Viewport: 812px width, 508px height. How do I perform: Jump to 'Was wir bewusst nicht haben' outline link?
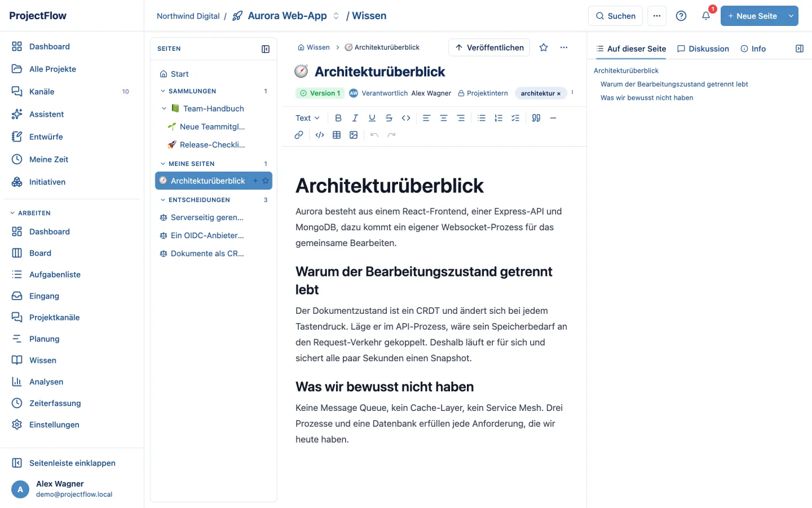(647, 98)
